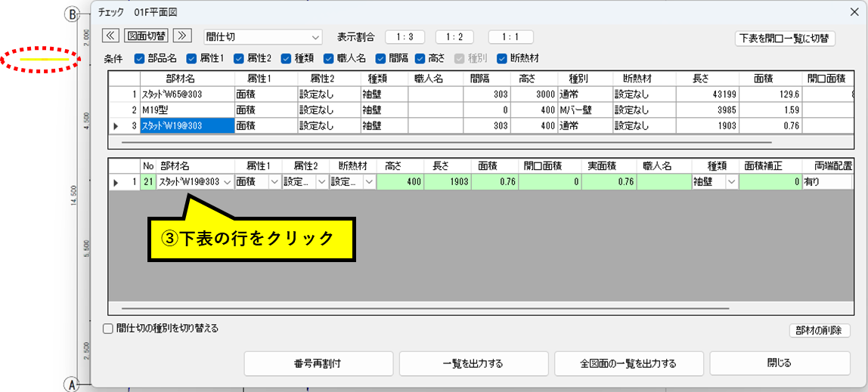Toggle the 属性1 condition checkbox
The image size is (868, 392).
(191, 58)
